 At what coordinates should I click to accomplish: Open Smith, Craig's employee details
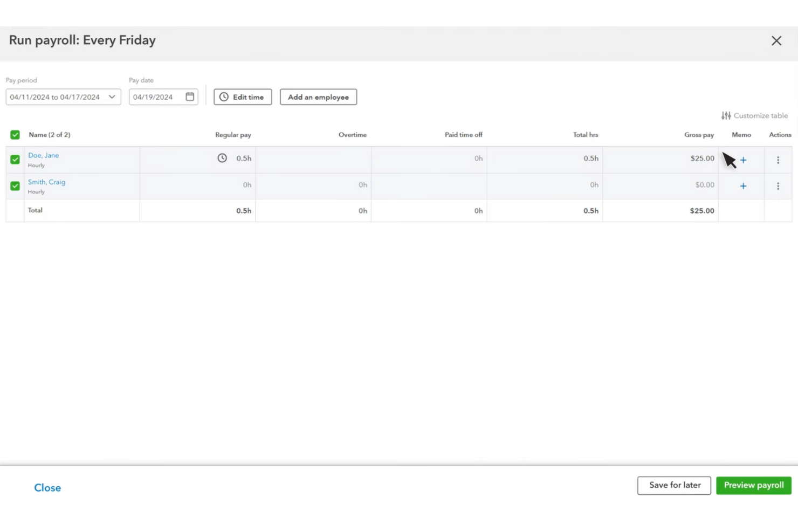click(x=46, y=182)
